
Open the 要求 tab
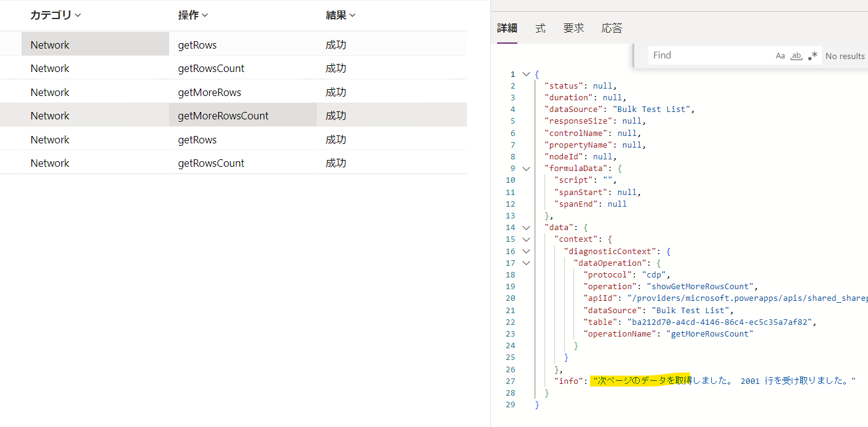click(573, 28)
